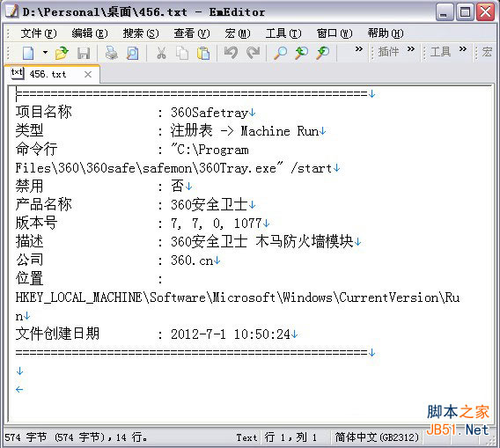
Task: Open the 工具(T) menu
Action: 283,33
